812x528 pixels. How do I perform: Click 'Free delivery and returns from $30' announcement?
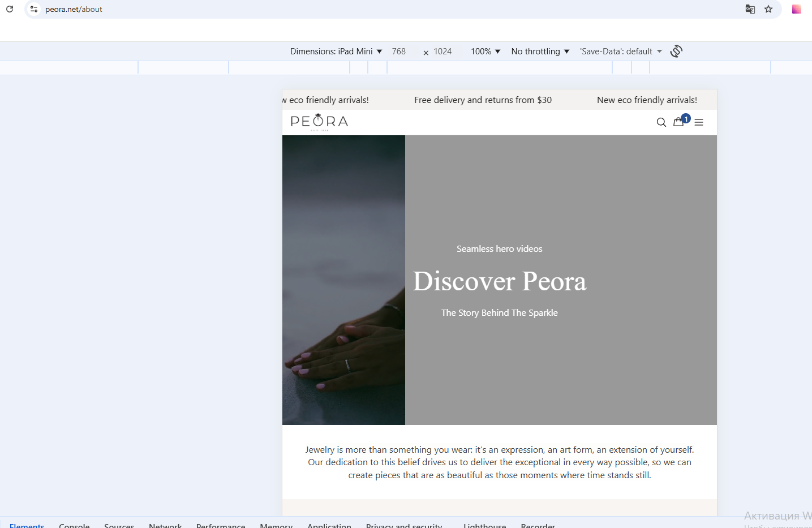483,100
